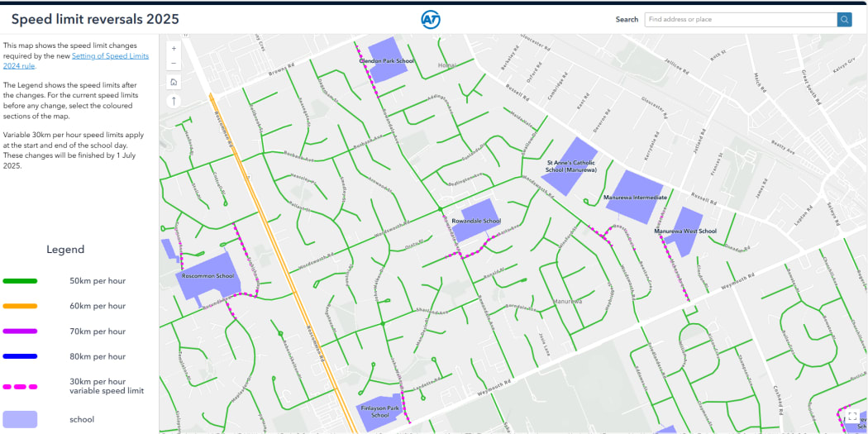
Task: Click purple 70km per hour legend swatch
Action: [20, 331]
